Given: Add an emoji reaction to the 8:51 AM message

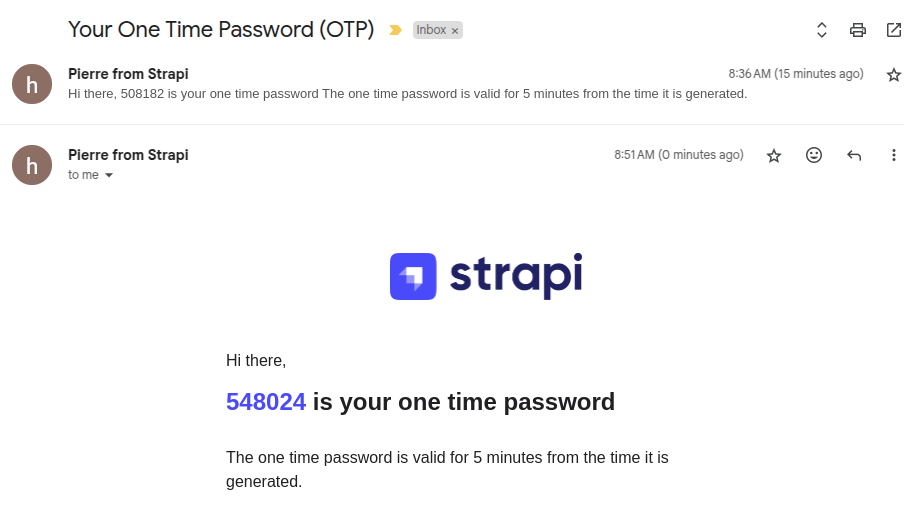Looking at the screenshot, I should (814, 155).
